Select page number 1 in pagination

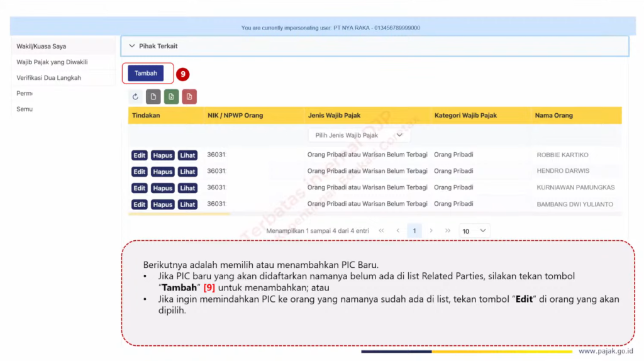pyautogui.click(x=414, y=231)
